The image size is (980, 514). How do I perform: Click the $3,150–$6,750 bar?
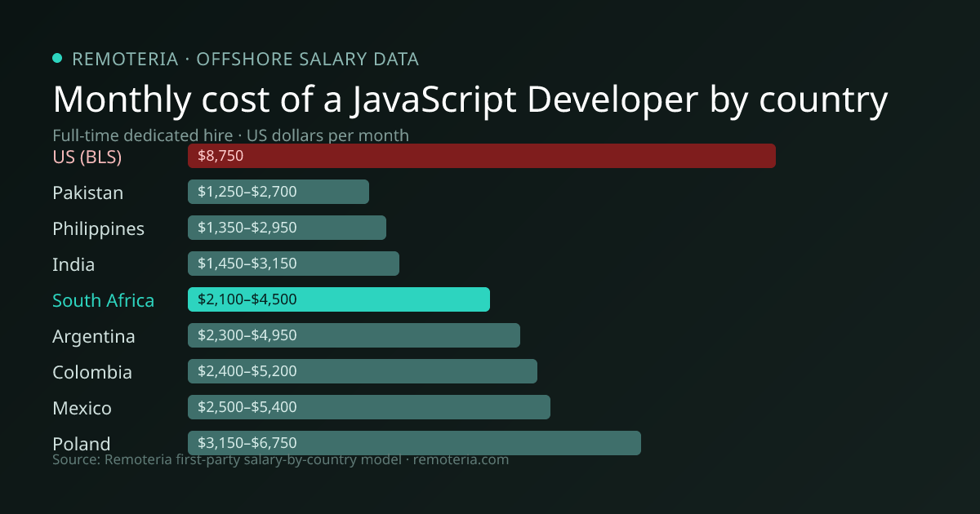tap(414, 443)
